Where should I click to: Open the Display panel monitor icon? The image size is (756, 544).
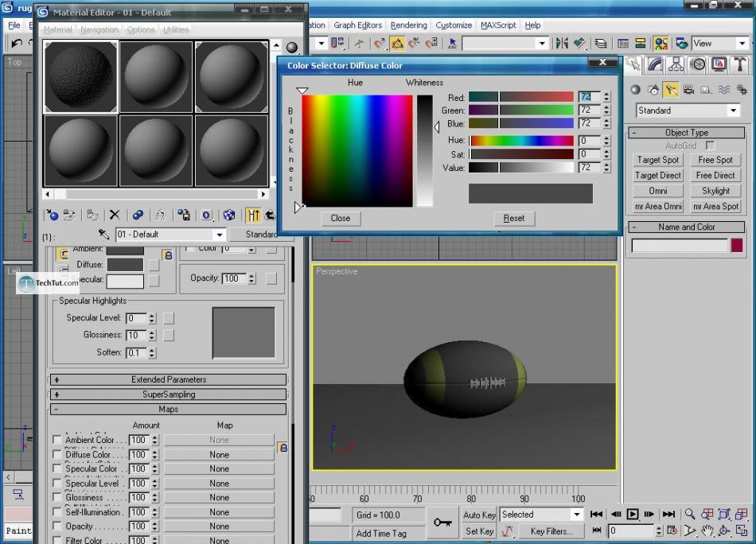[719, 64]
